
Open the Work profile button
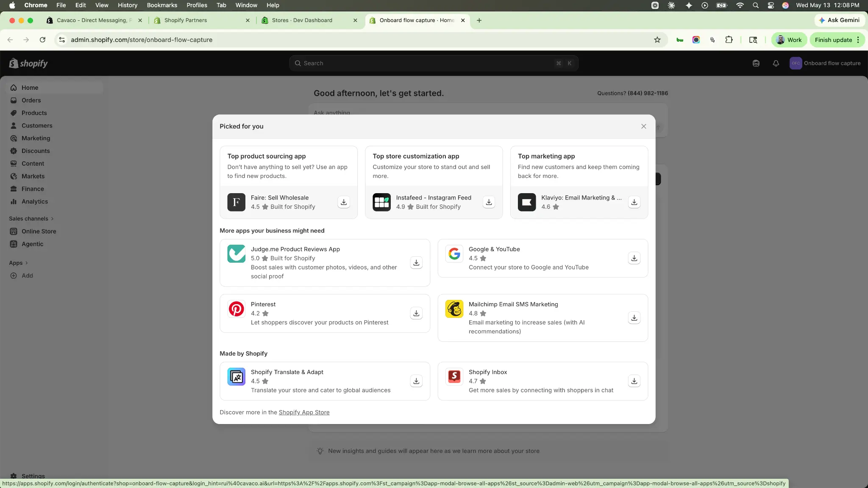(789, 40)
